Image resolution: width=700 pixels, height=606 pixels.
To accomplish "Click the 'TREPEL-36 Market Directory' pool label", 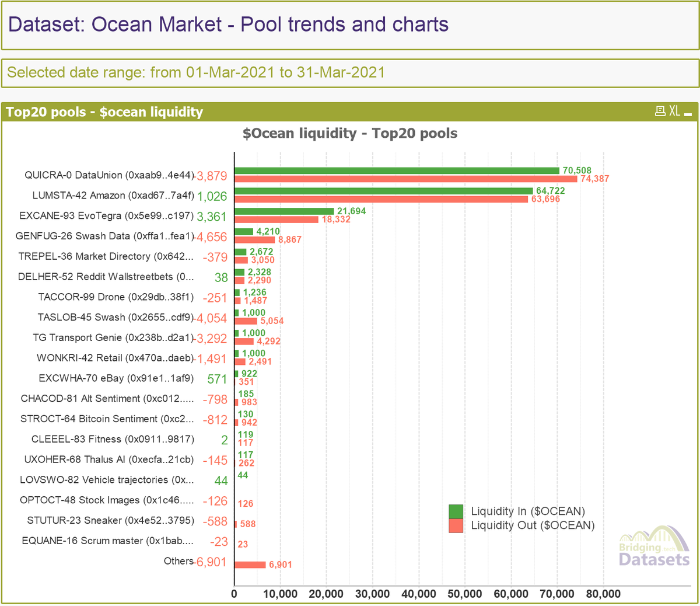I will (x=106, y=256).
